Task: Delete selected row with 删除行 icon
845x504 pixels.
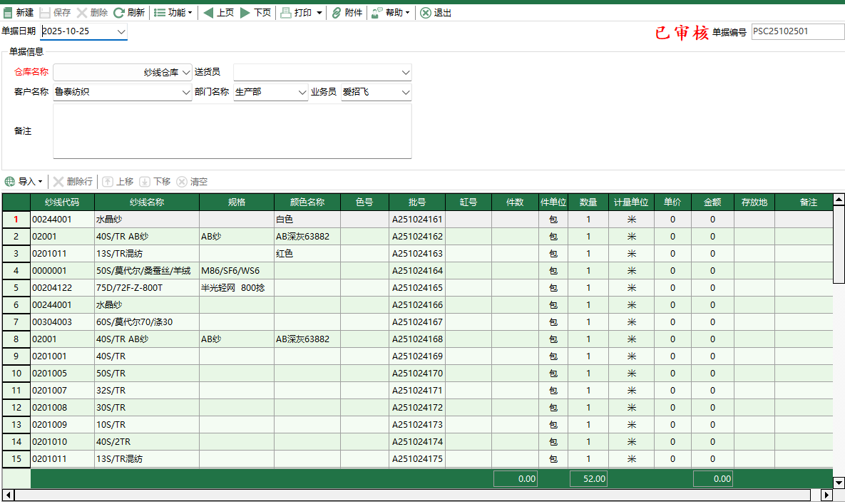Action: pyautogui.click(x=73, y=181)
